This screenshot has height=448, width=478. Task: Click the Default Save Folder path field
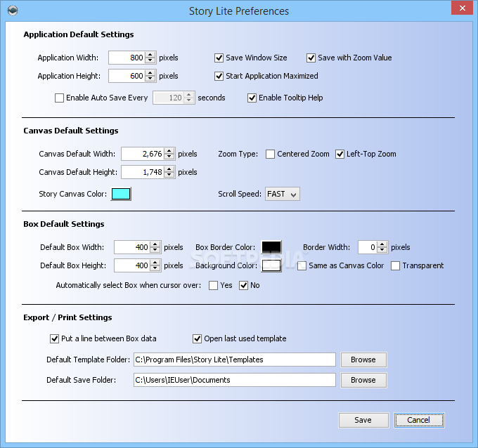[x=234, y=380]
